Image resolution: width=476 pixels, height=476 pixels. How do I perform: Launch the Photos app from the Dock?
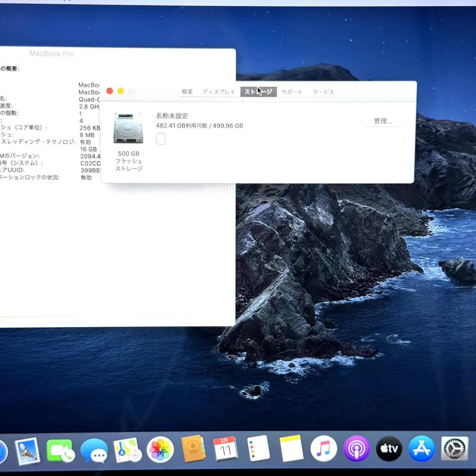[x=160, y=450]
